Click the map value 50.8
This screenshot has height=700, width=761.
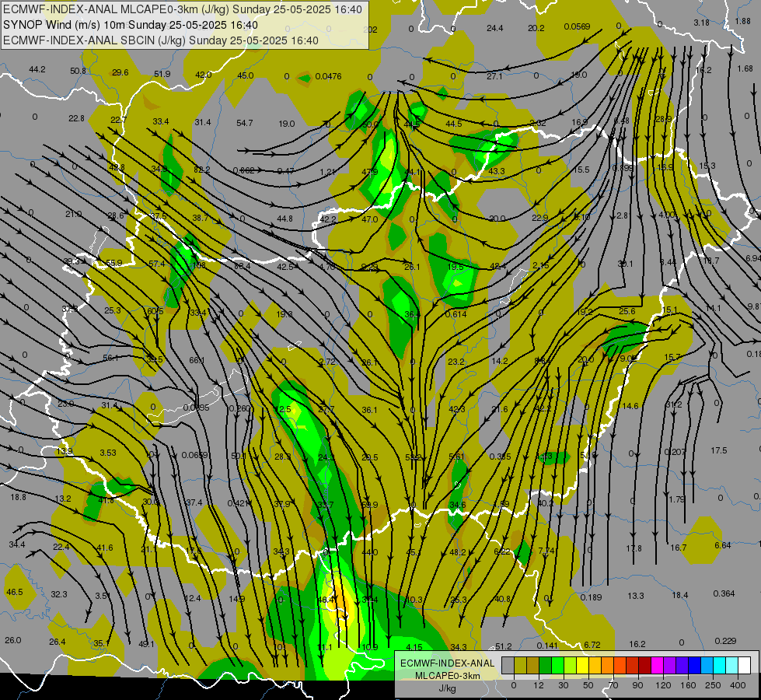click(x=78, y=71)
